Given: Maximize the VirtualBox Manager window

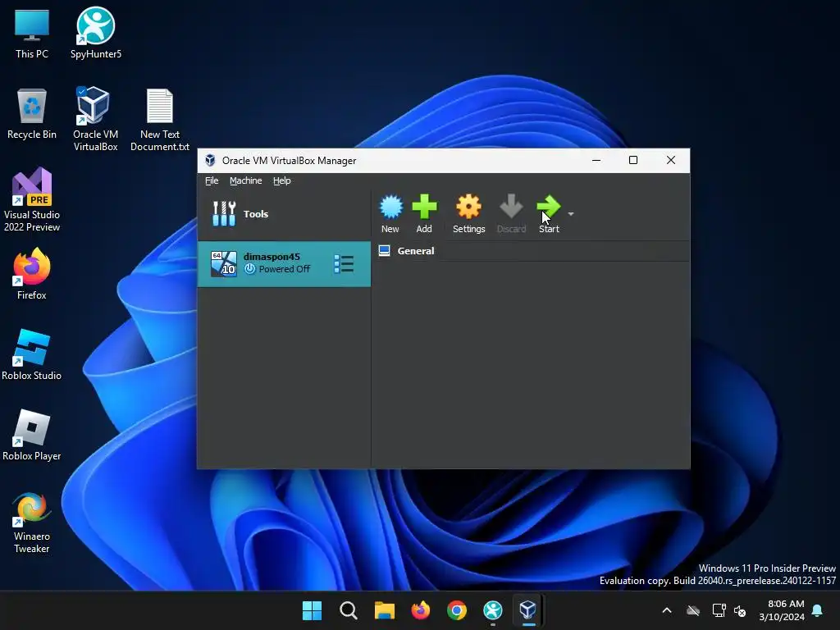Looking at the screenshot, I should (x=633, y=160).
